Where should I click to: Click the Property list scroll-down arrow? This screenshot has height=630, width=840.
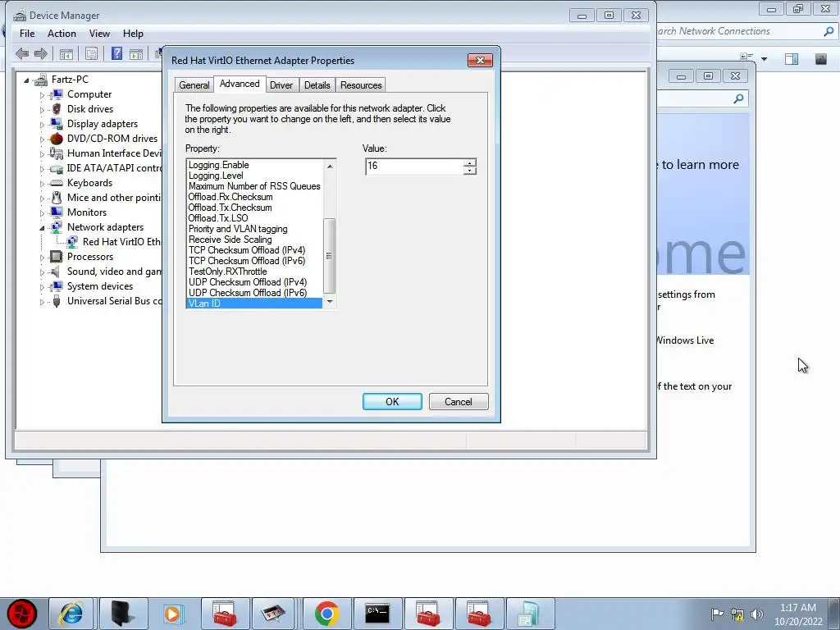[x=330, y=302]
